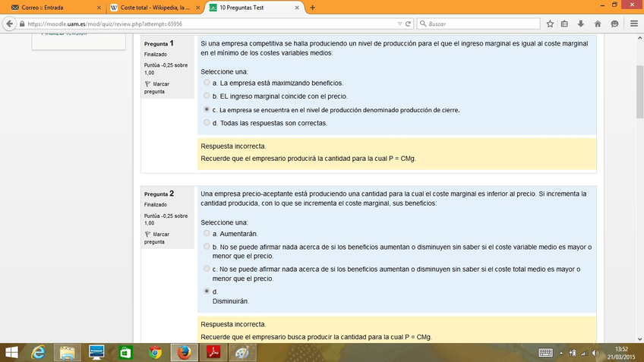Flag Pregunta 2 with Marcar pregunta
The width and height of the screenshot is (644, 362).
(157, 238)
